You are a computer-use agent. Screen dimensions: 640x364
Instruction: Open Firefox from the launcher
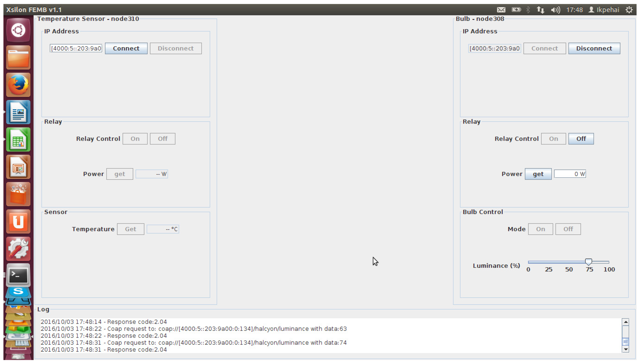[x=18, y=85]
